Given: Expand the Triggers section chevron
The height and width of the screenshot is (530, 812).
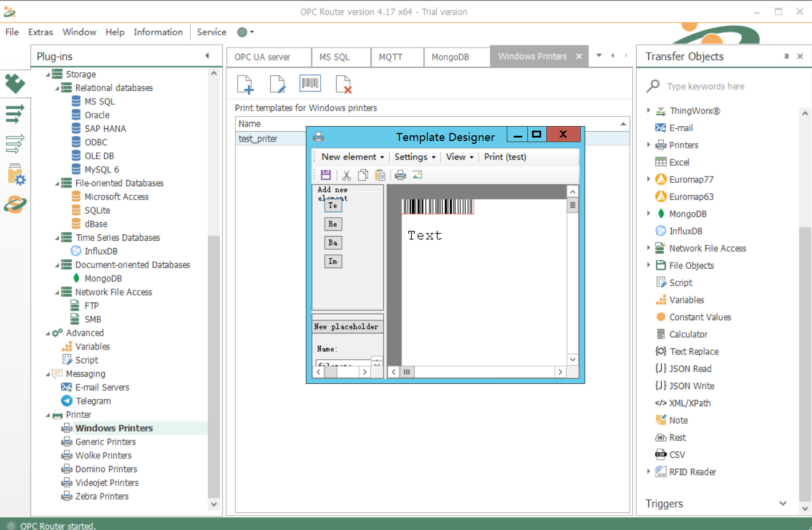Looking at the screenshot, I should coord(783,504).
